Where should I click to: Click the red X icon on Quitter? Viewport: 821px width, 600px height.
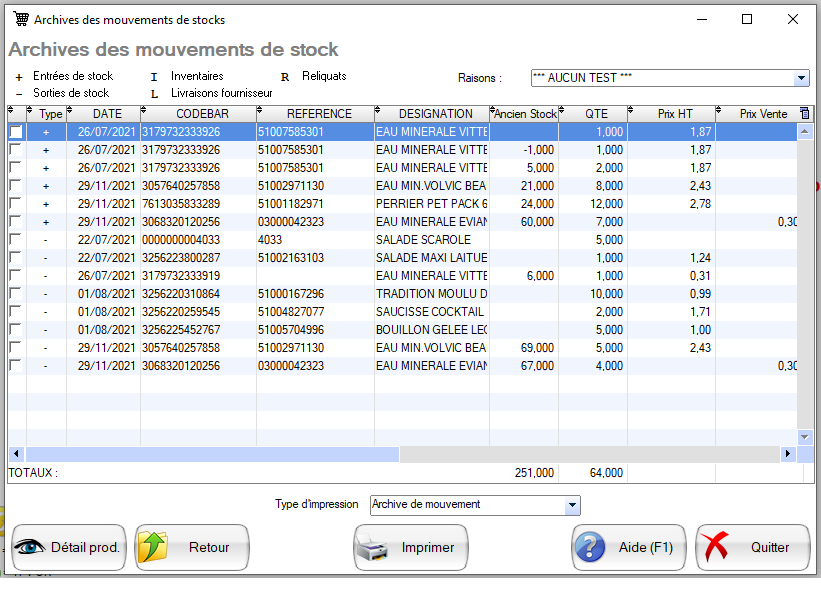[x=714, y=547]
